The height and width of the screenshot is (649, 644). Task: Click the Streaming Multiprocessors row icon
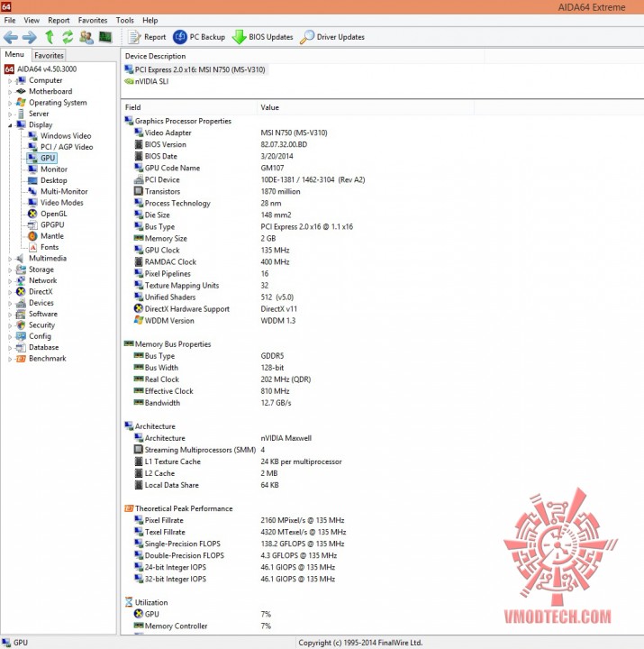point(139,450)
